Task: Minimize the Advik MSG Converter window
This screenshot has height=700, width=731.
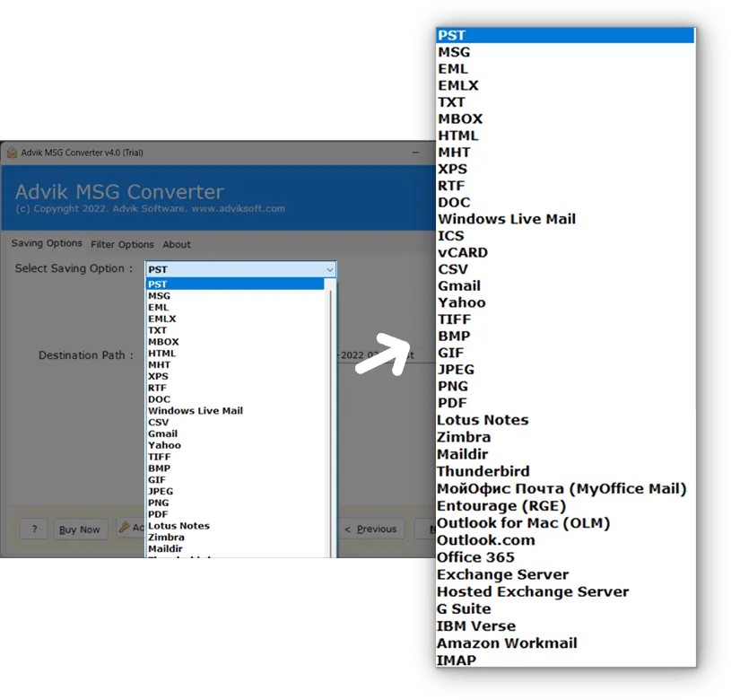Action: click(x=415, y=153)
